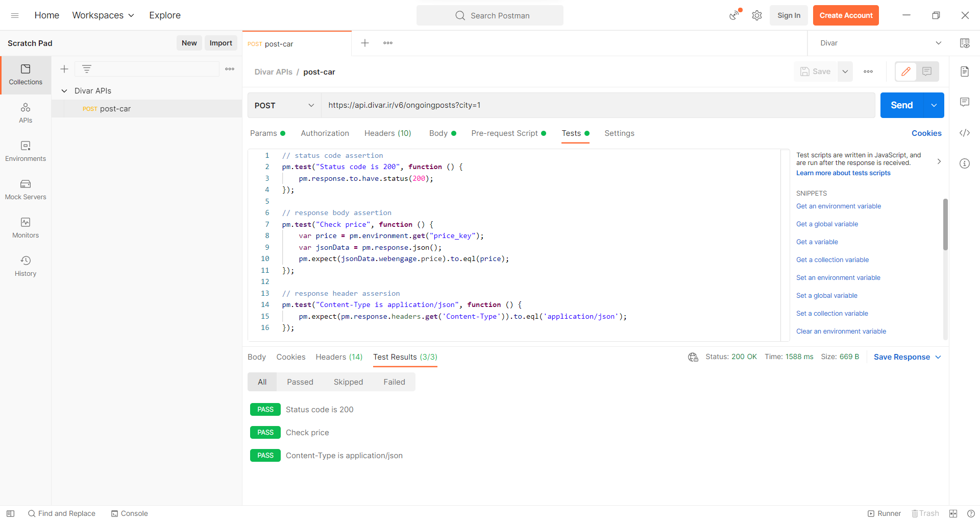Open Divar environment selector
980x520 pixels.
pos(881,43)
